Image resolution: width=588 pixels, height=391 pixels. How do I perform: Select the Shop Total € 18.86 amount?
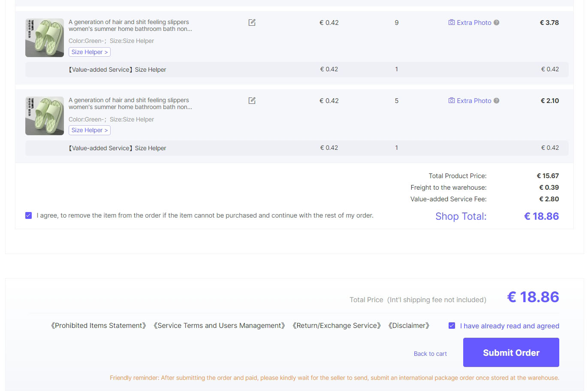(x=541, y=216)
